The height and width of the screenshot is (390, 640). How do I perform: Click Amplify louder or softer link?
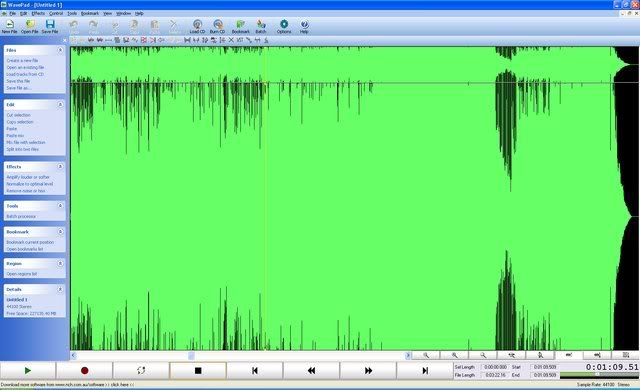[x=28, y=177]
